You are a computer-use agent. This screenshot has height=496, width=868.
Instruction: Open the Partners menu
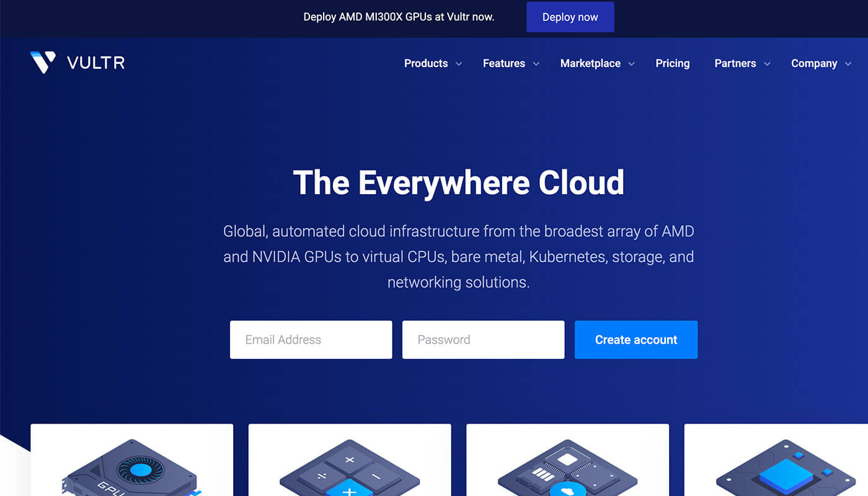[735, 63]
